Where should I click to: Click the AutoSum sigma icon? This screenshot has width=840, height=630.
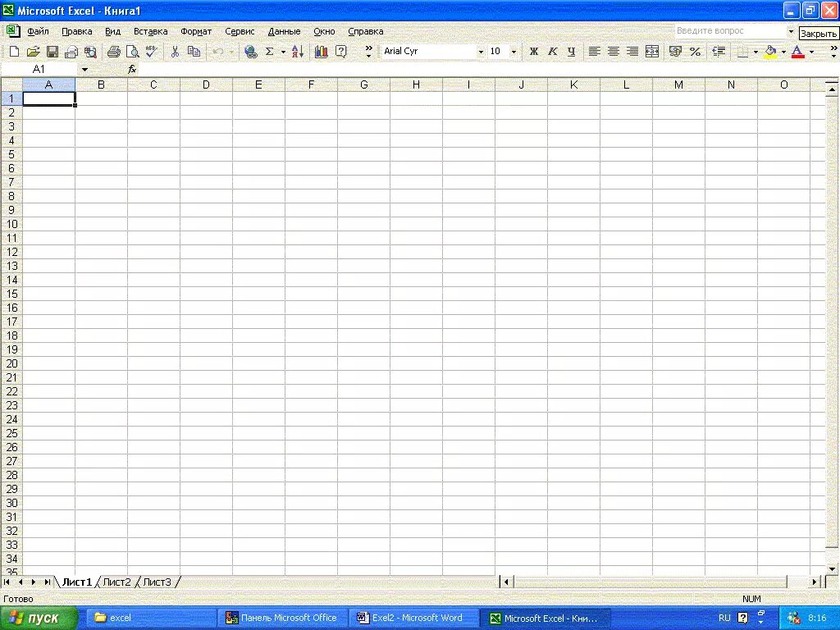tap(269, 52)
